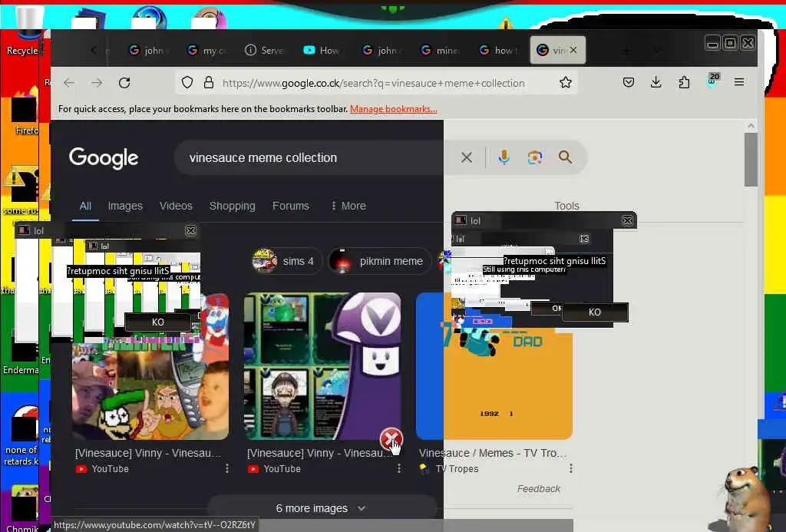Open options for TV Tropes result

point(570,468)
